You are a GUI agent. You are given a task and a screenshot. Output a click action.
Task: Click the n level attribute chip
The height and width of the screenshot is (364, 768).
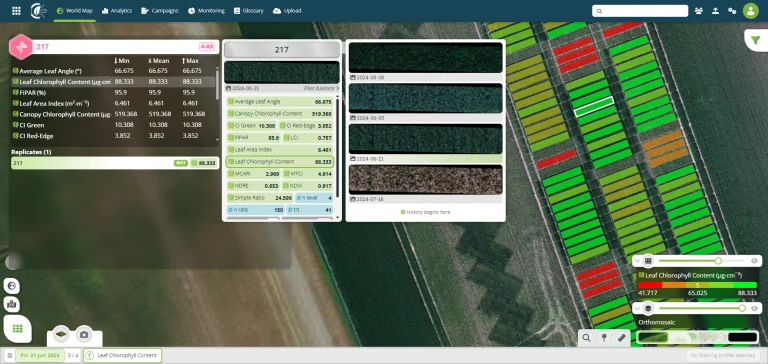(x=314, y=198)
